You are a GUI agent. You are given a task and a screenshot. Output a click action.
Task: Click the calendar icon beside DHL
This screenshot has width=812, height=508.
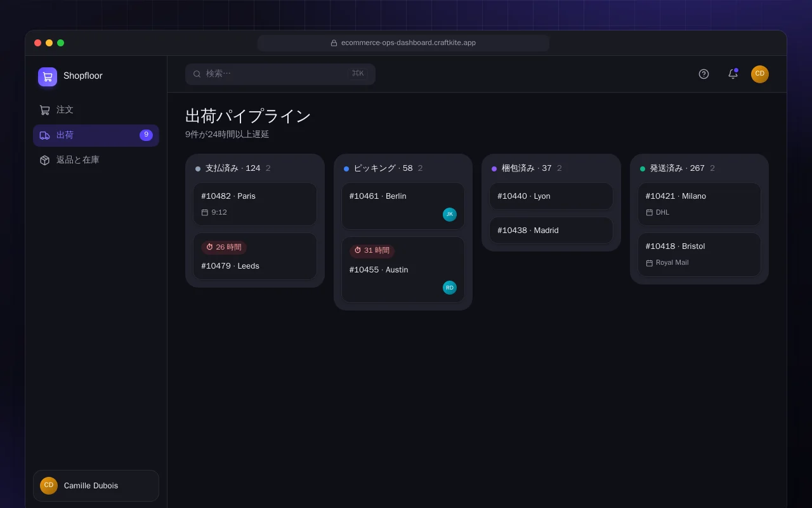click(650, 213)
